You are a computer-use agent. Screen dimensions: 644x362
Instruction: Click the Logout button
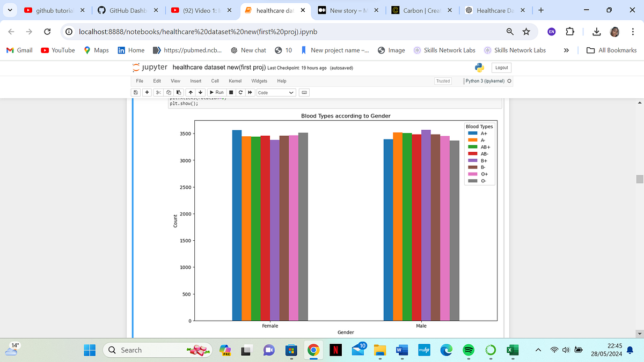coord(501,68)
